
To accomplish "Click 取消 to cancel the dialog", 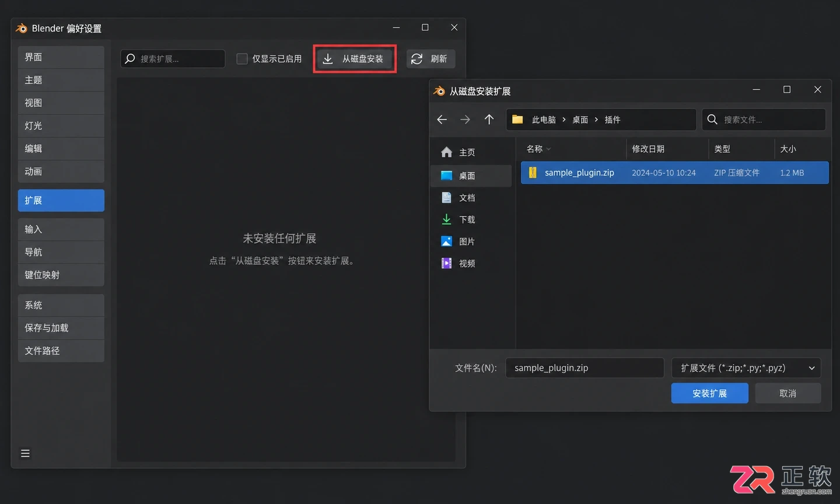I will 787,393.
